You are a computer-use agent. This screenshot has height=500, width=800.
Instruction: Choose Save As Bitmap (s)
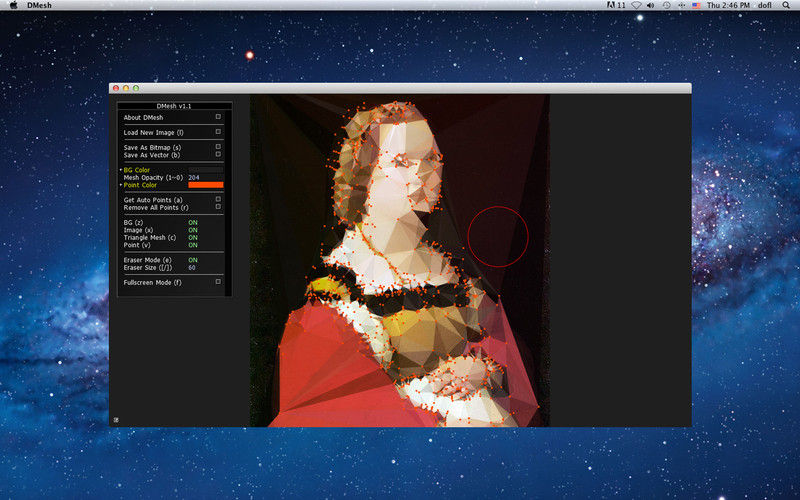[172, 147]
